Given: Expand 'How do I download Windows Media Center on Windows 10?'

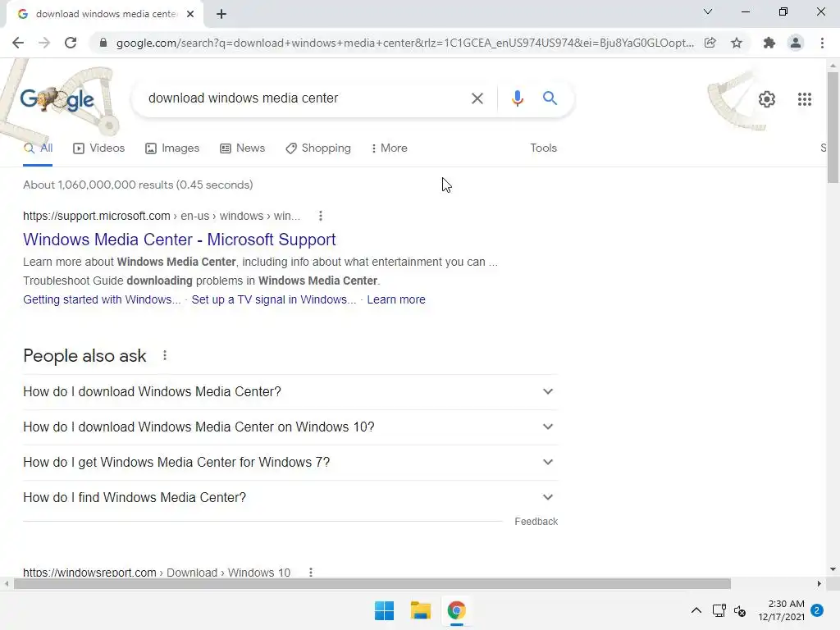Looking at the screenshot, I should point(290,427).
